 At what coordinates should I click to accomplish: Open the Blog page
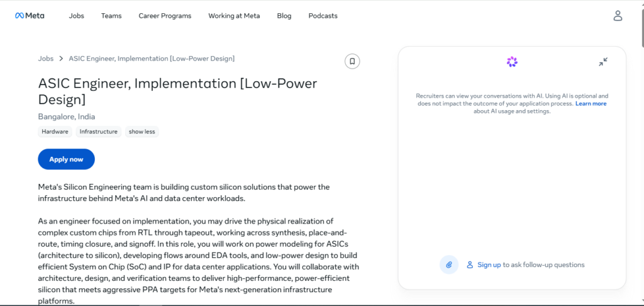pyautogui.click(x=284, y=16)
